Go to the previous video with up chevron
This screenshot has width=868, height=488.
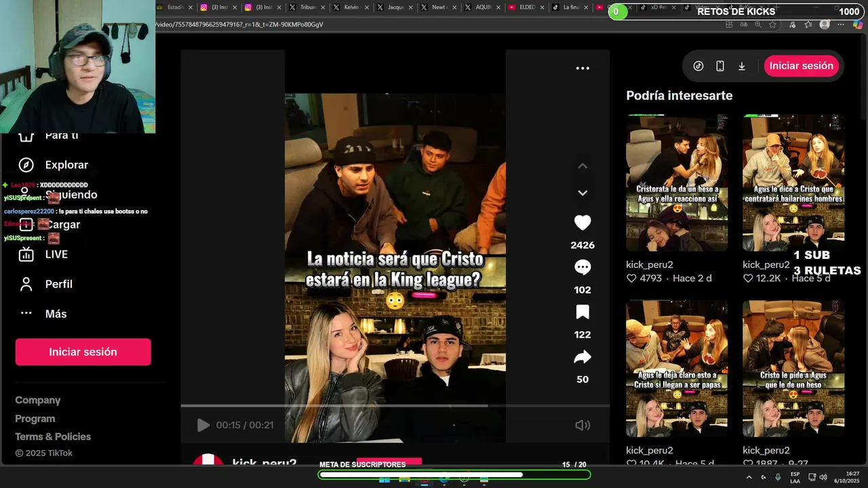[x=583, y=166]
